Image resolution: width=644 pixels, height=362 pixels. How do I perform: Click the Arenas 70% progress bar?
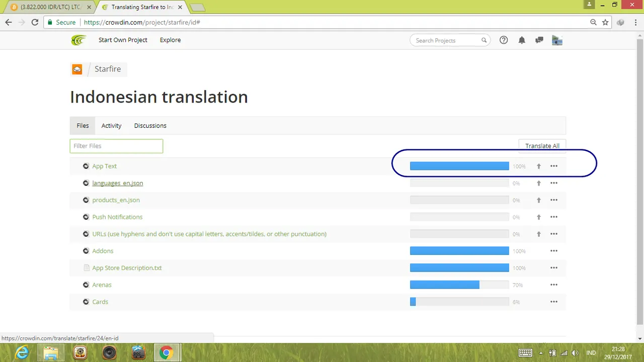[x=459, y=285]
